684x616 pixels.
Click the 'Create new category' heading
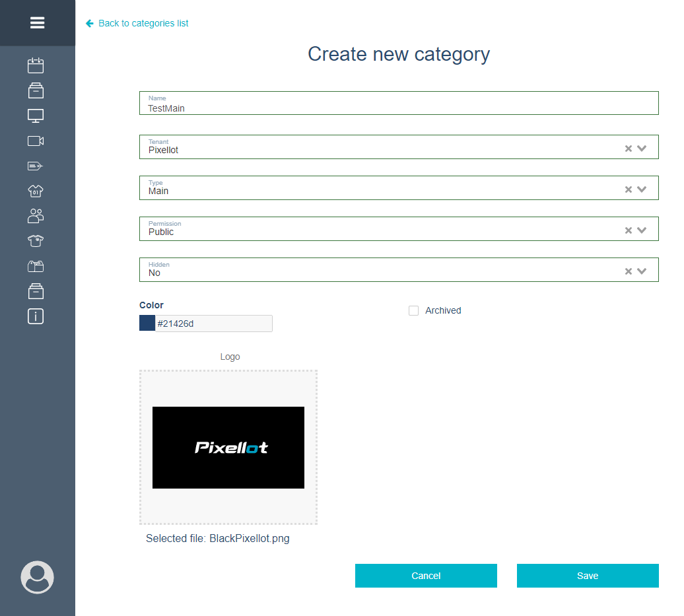399,54
